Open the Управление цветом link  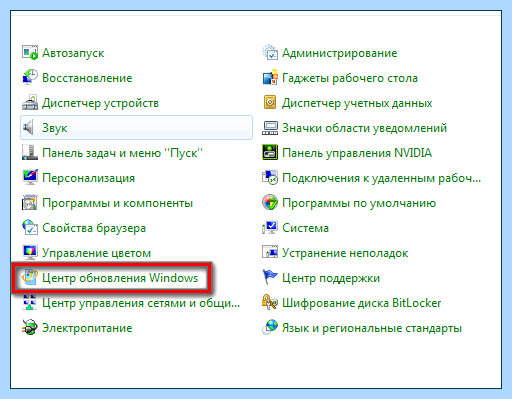click(96, 253)
